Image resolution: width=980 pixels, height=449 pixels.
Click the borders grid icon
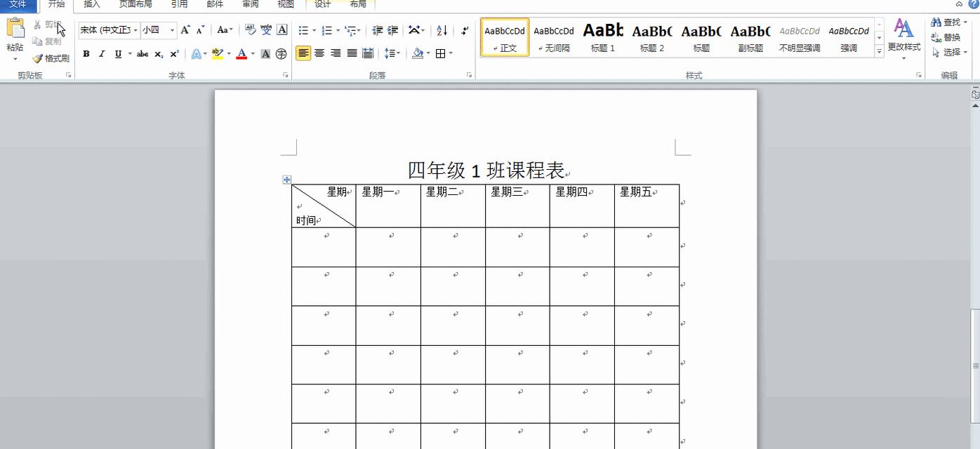pyautogui.click(x=440, y=53)
